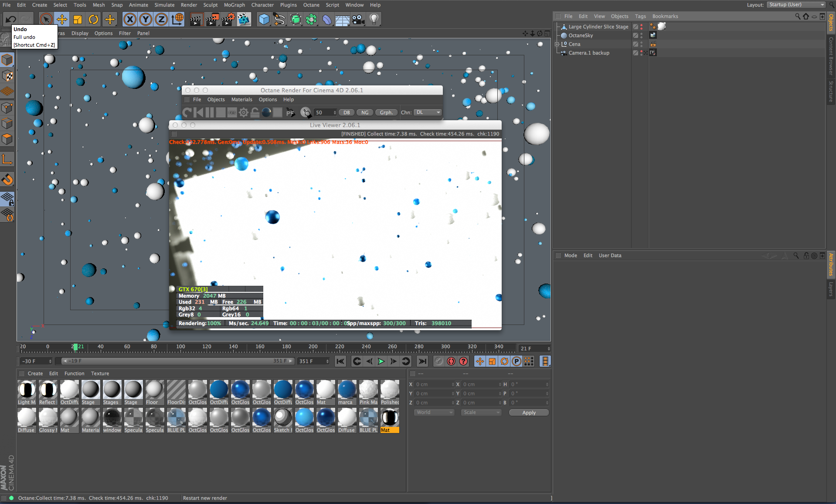Toggle Large Cylinder Slice Stage visibility dots
Viewport: 836px width, 504px height.
(642, 27)
